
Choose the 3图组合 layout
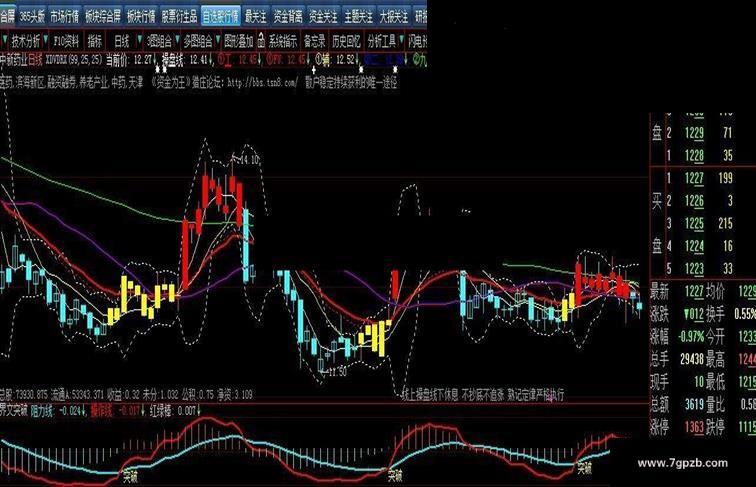click(160, 41)
